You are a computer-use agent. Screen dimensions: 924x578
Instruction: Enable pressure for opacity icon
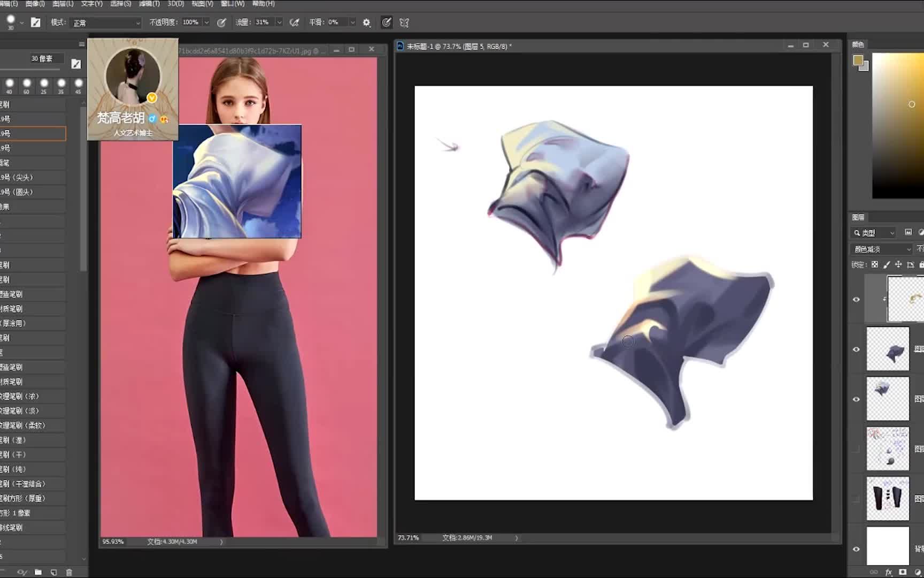[221, 22]
